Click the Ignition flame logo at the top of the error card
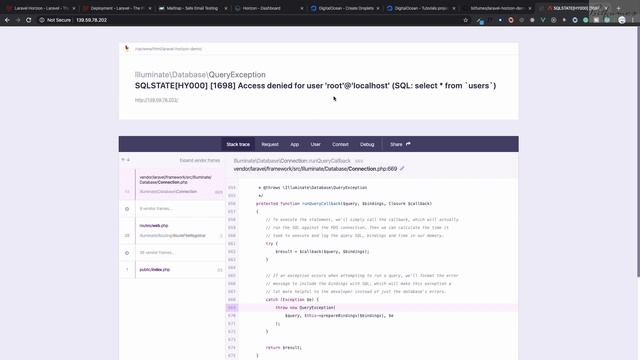 [x=127, y=49]
